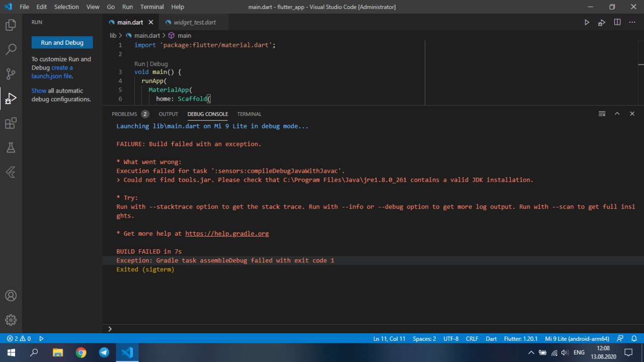This screenshot has height=362, width=644.
Task: Open the help.gradle.org link
Action: [227, 234]
